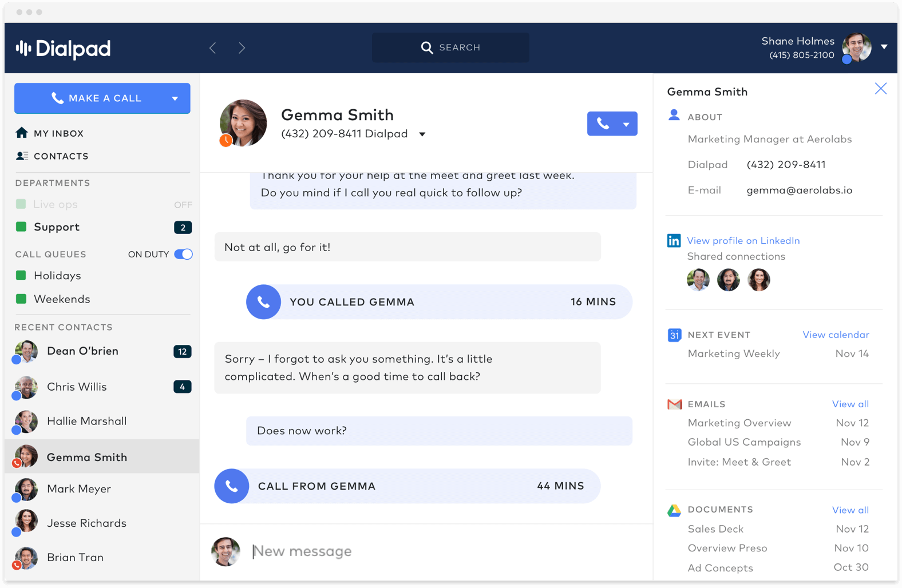Expand Gemma's phone number selector arrow
The width and height of the screenshot is (902, 588).
tap(422, 134)
